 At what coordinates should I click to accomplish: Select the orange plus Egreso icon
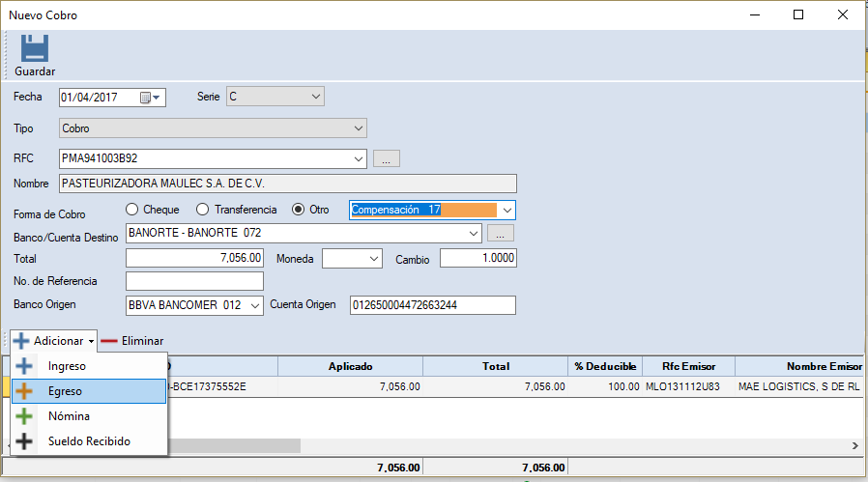[24, 391]
